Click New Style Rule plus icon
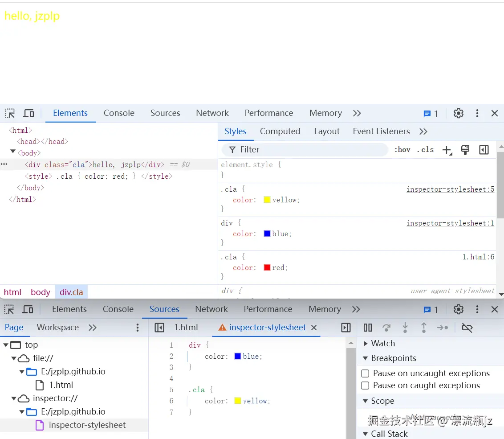This screenshot has height=439, width=504. 447,150
